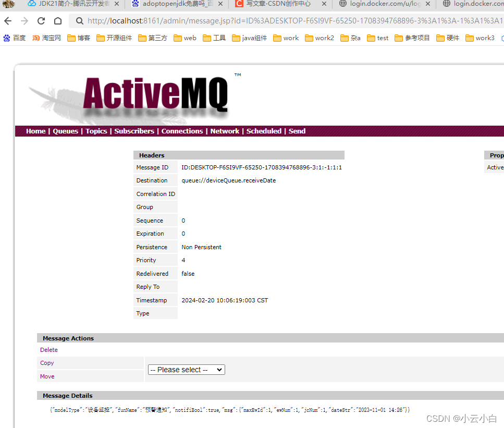Open the 博客 bookmark folder

(79, 38)
